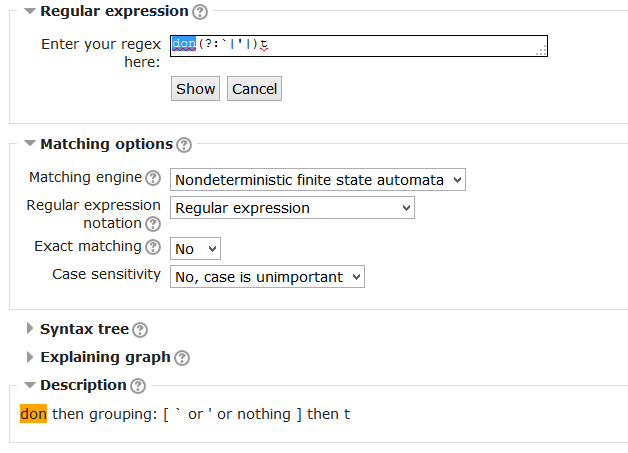Screen dimensions: 628x453
Task: Open help for Regular expression section
Action: pos(200,12)
